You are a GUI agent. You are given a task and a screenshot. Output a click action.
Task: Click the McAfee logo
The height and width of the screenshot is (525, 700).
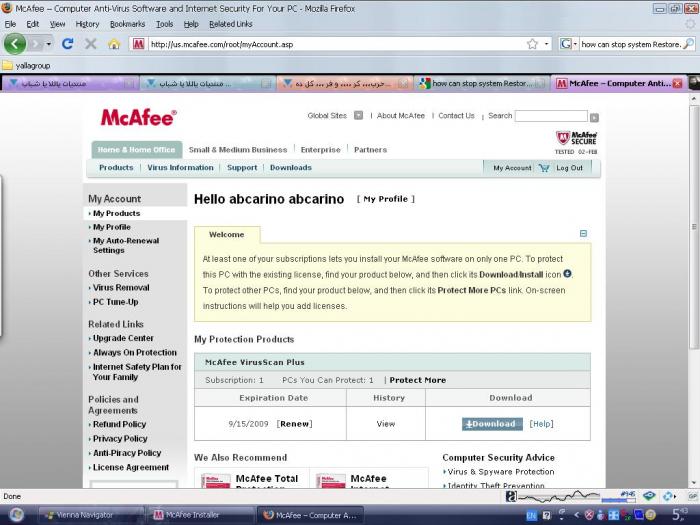tap(138, 118)
